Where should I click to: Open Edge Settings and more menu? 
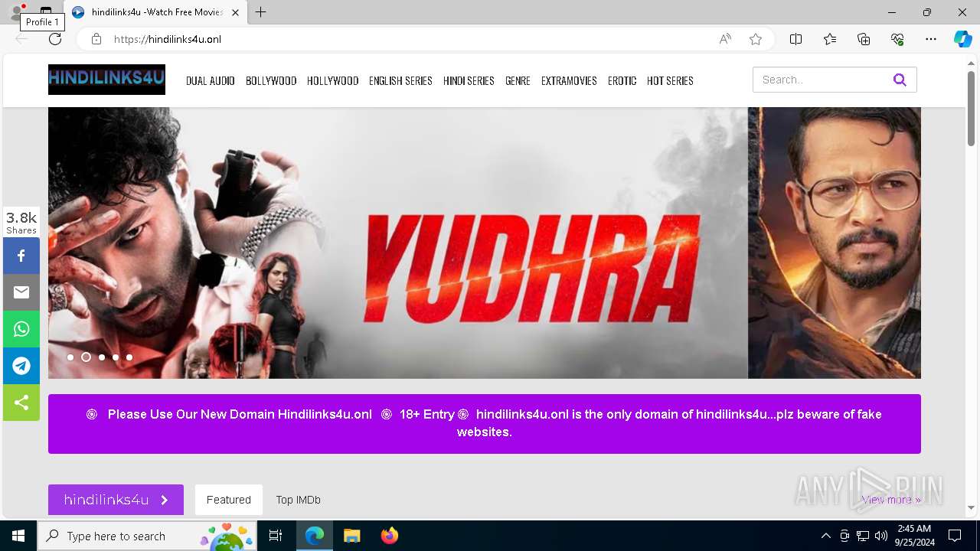931,39
